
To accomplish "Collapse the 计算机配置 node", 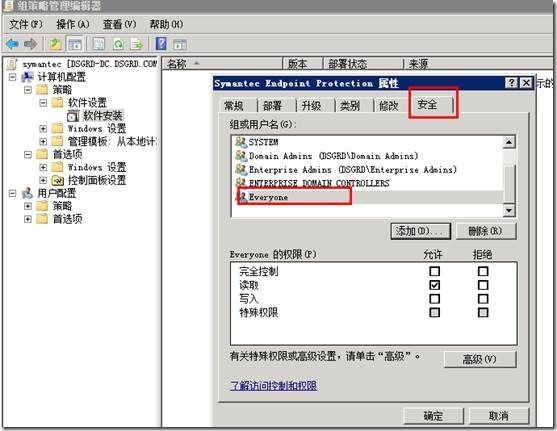I will 12,77.
